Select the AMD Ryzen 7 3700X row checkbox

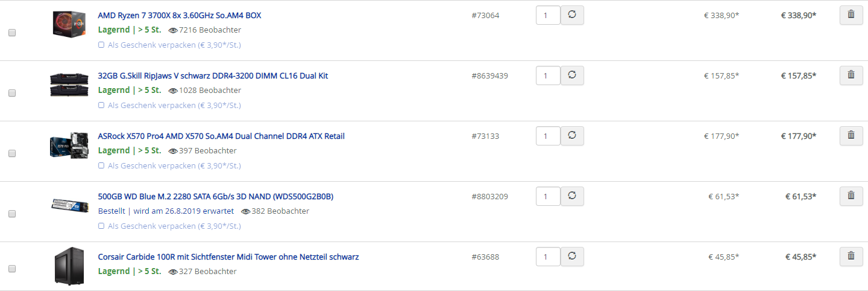pyautogui.click(x=12, y=33)
